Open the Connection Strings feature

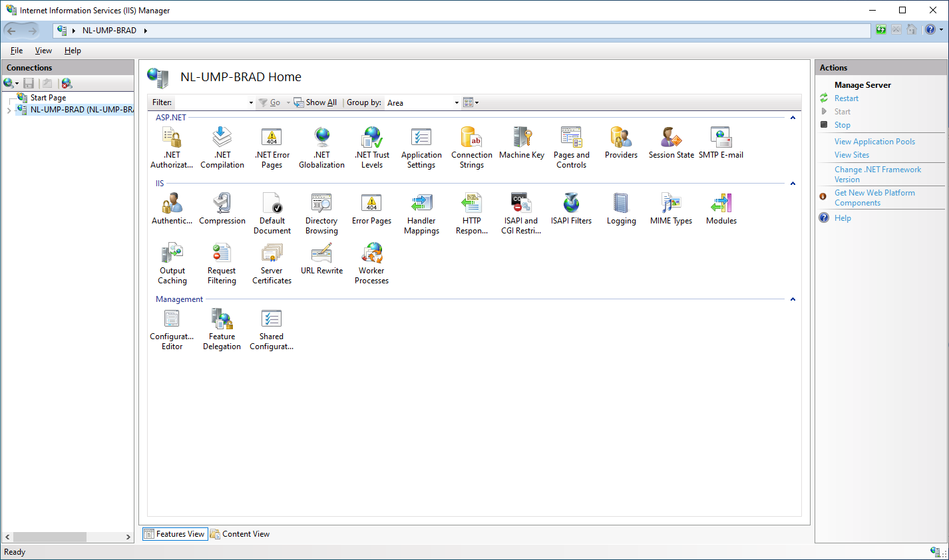[472, 148]
